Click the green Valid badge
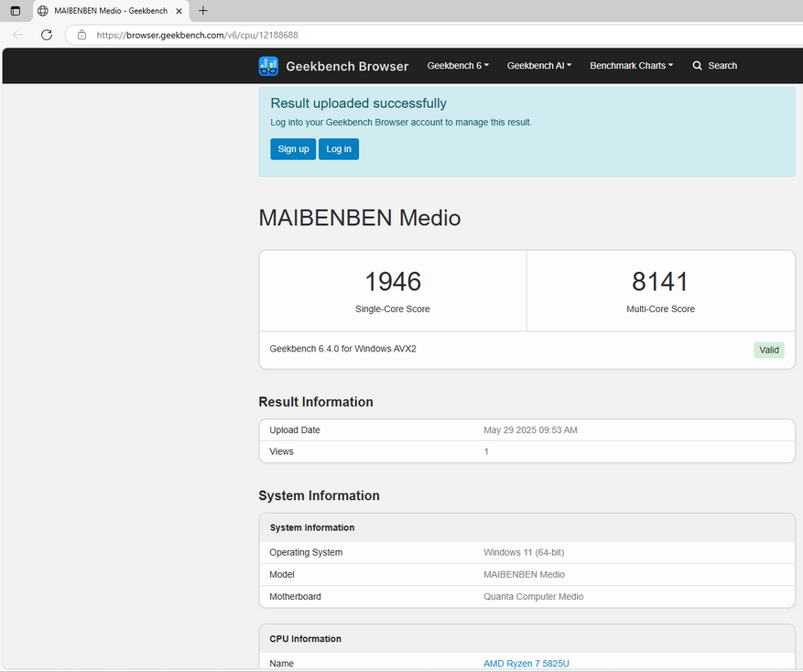Image resolution: width=803 pixels, height=672 pixels. [769, 350]
